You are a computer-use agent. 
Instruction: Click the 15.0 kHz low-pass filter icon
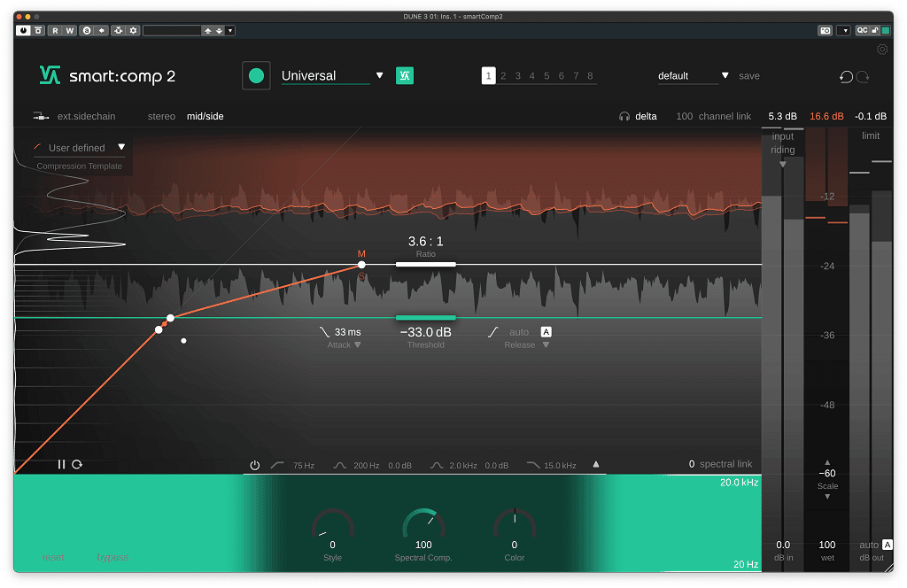(533, 465)
